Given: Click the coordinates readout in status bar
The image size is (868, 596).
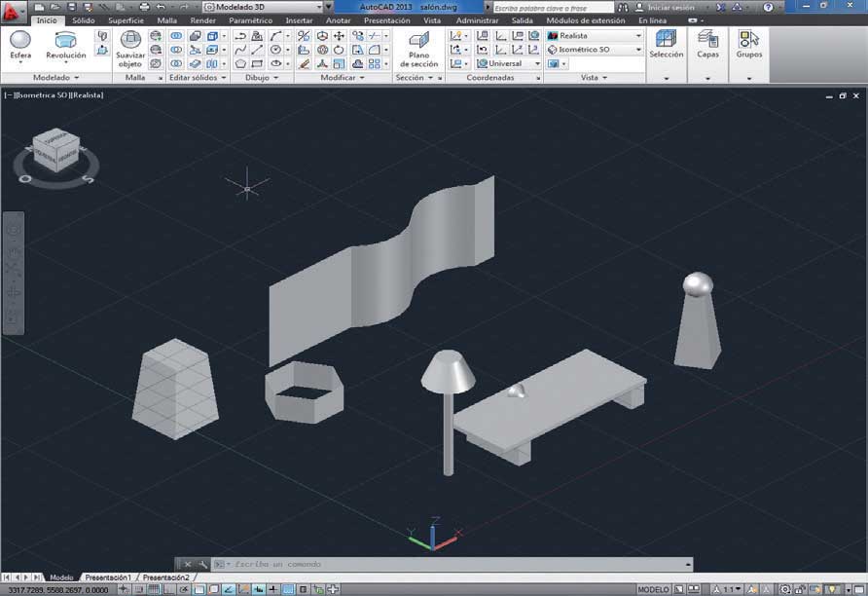Looking at the screenshot, I should pyautogui.click(x=58, y=590).
